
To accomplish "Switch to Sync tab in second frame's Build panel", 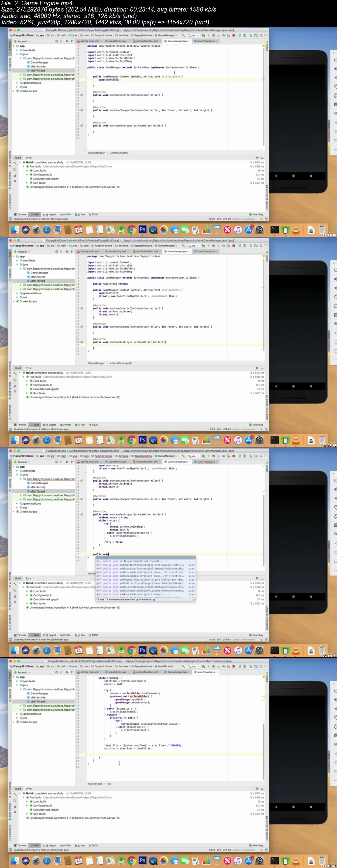I will (29, 368).
